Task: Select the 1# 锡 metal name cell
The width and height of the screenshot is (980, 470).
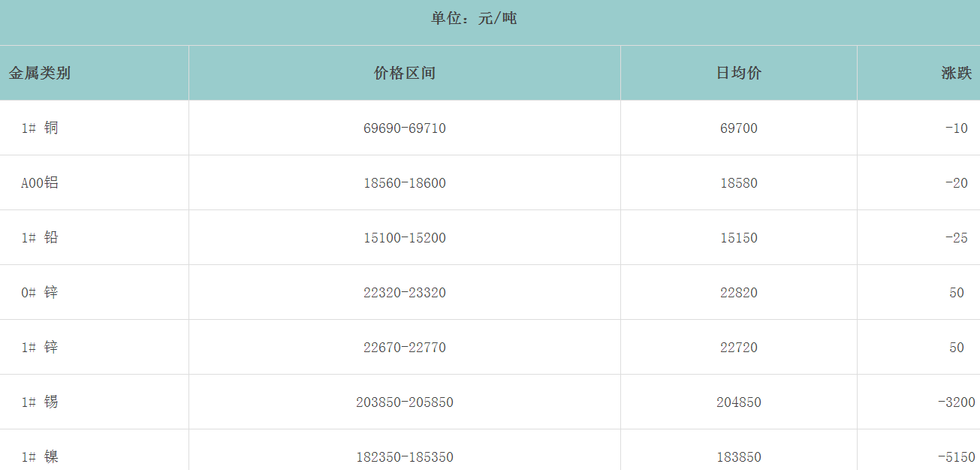Action: click(x=40, y=402)
